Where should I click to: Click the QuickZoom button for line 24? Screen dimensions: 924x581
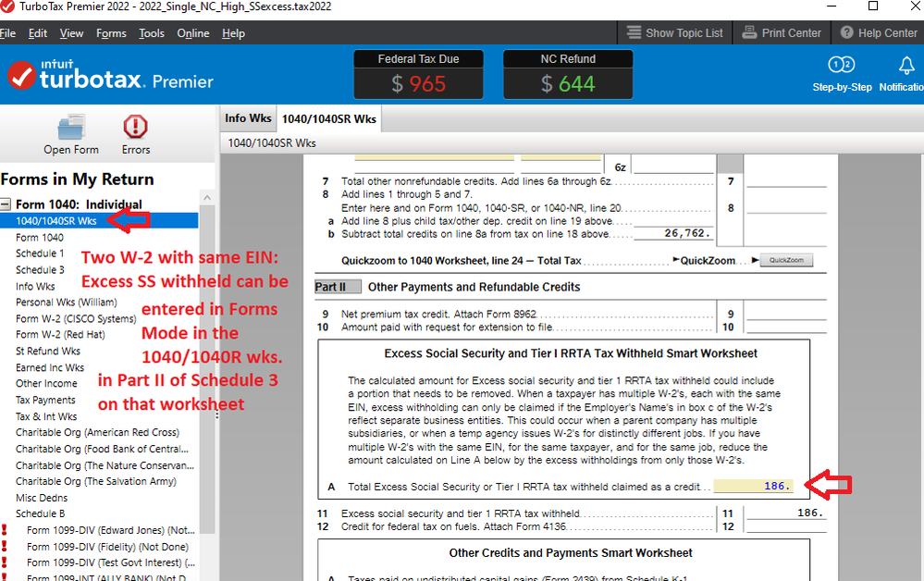tap(786, 261)
